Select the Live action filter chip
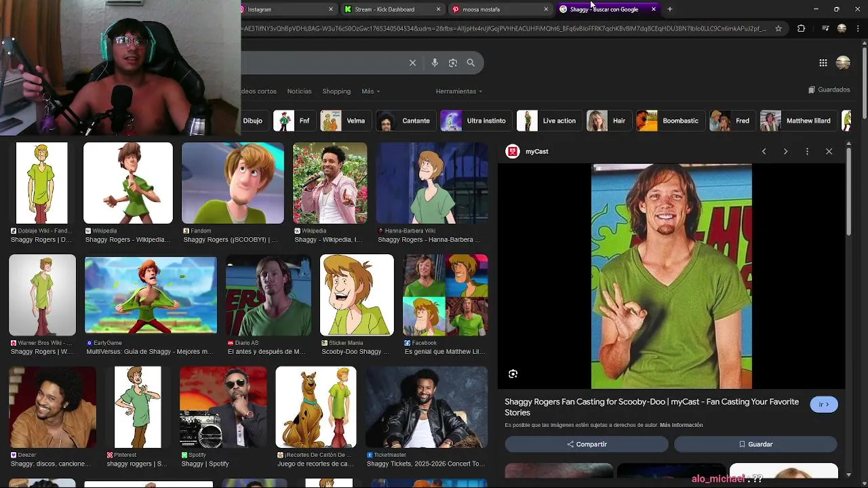The image size is (868, 488). point(548,121)
